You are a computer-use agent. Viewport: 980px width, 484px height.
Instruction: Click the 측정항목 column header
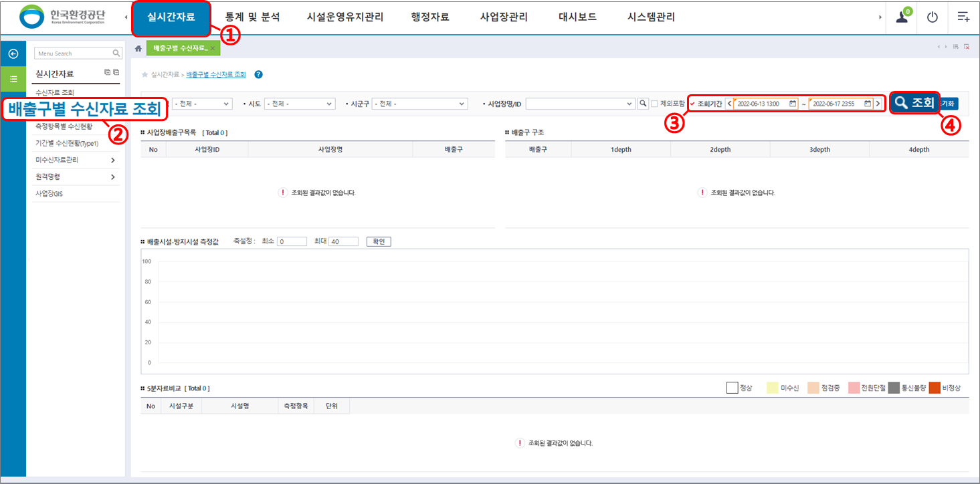point(296,406)
